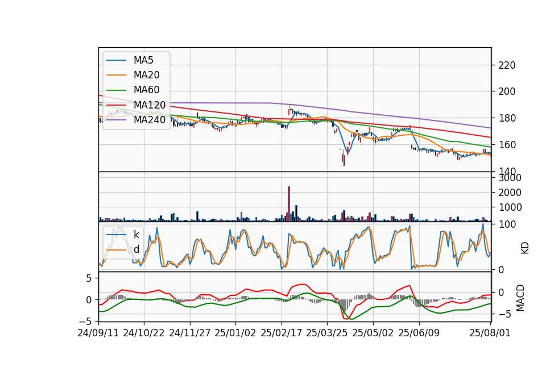Click the 1000 volume axis label
The height and width of the screenshot is (392, 546).
coord(510,207)
